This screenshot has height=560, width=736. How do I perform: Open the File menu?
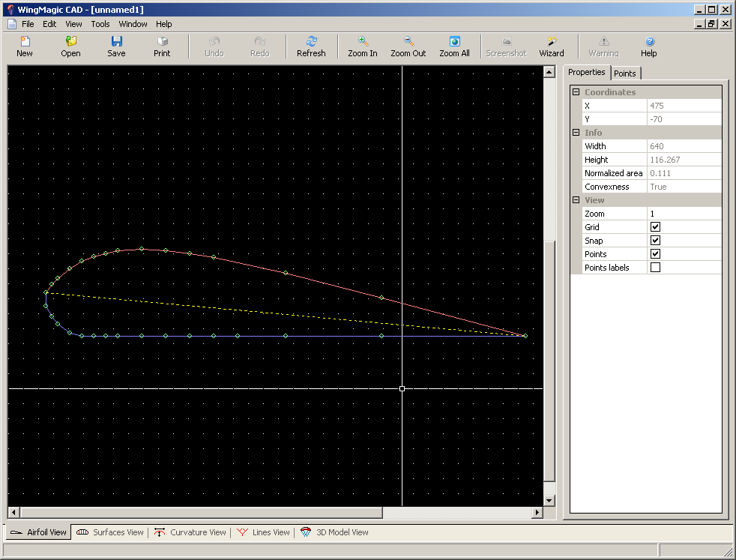[x=28, y=24]
